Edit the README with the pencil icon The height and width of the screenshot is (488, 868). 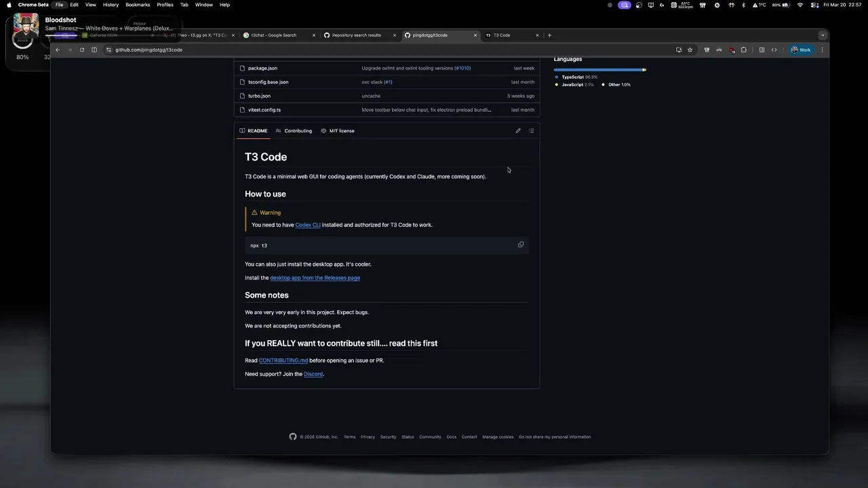click(518, 131)
